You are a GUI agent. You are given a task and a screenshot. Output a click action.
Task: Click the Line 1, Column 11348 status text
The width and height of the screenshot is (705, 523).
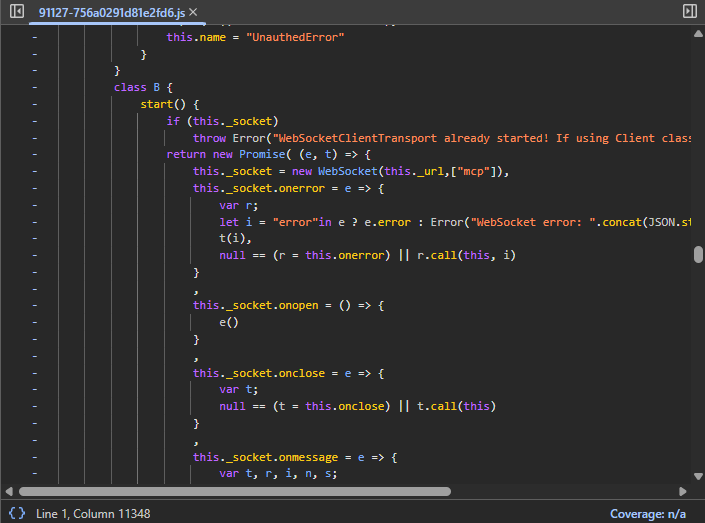(93, 514)
